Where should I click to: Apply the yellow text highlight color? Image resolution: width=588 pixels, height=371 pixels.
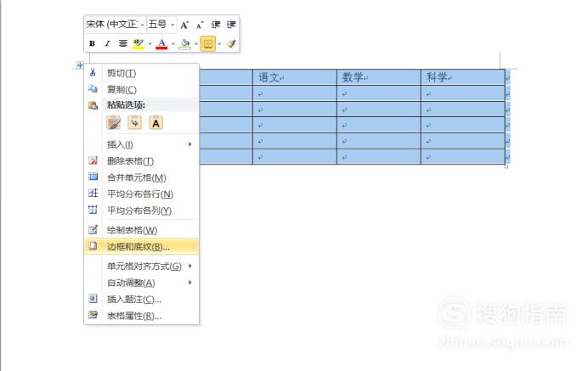139,43
